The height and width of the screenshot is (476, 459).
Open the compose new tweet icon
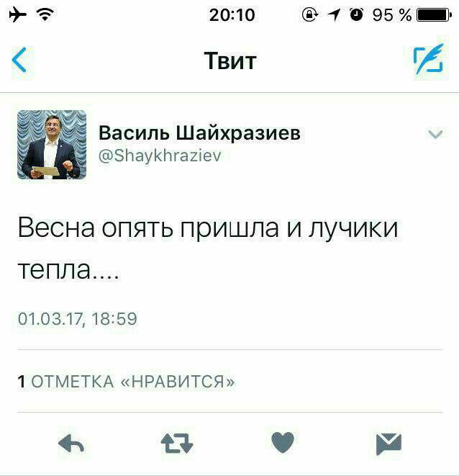click(x=428, y=59)
